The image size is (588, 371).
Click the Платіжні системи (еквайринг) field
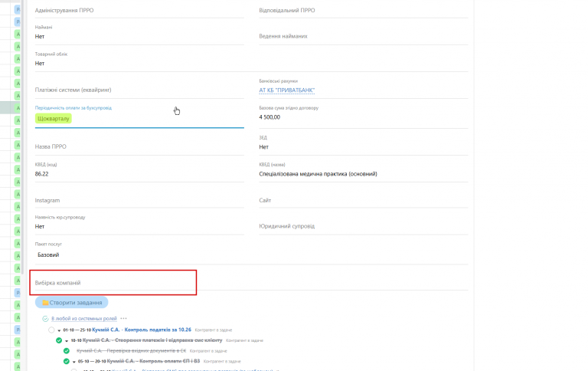(x=139, y=90)
